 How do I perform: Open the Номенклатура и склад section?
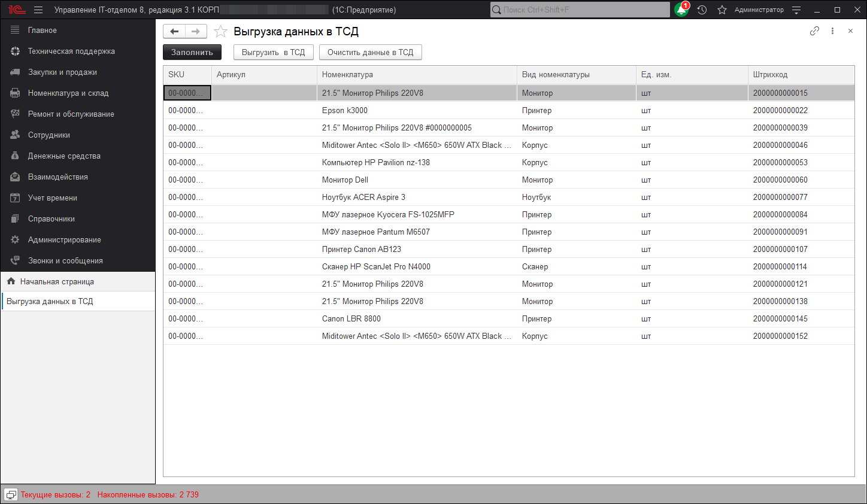point(68,93)
